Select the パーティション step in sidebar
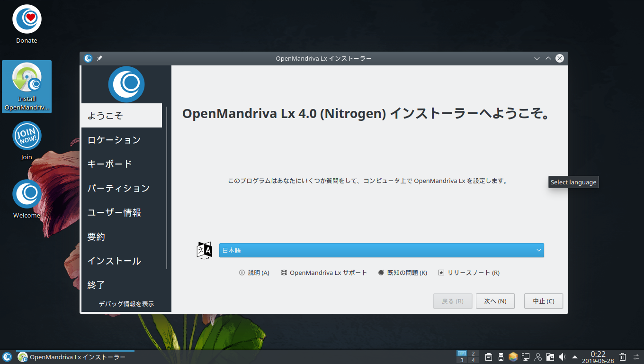The image size is (644, 364). (x=122, y=188)
